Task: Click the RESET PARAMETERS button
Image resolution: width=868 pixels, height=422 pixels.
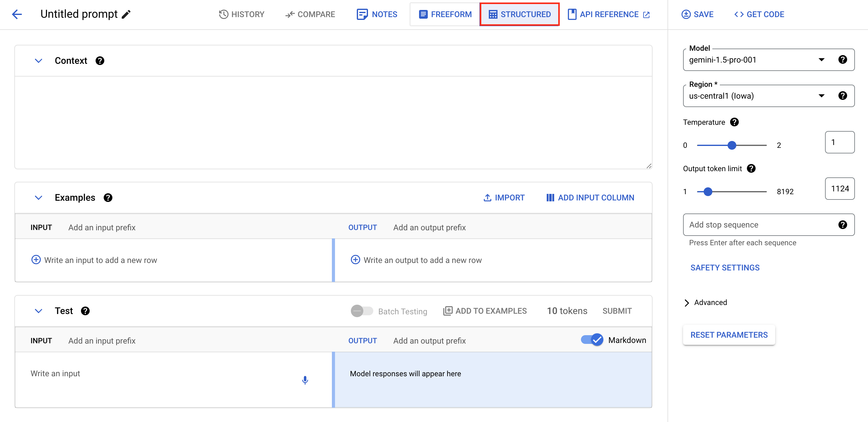Action: 729,335
